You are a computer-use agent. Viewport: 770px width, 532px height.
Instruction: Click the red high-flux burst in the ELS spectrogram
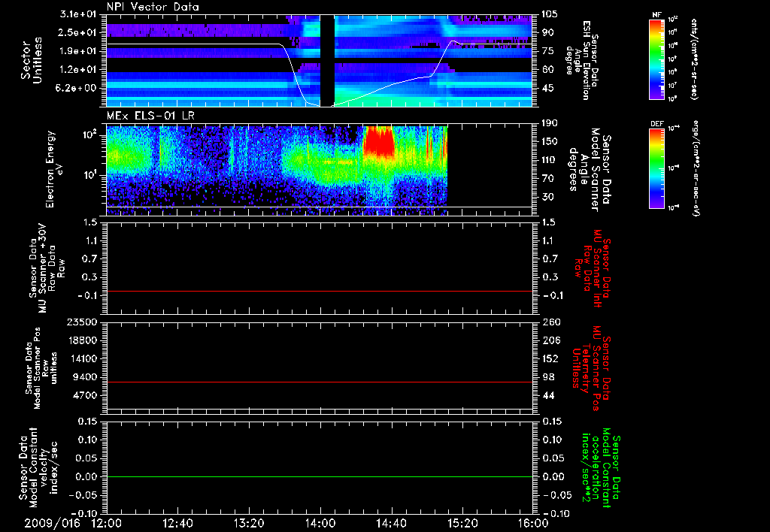coord(379,142)
